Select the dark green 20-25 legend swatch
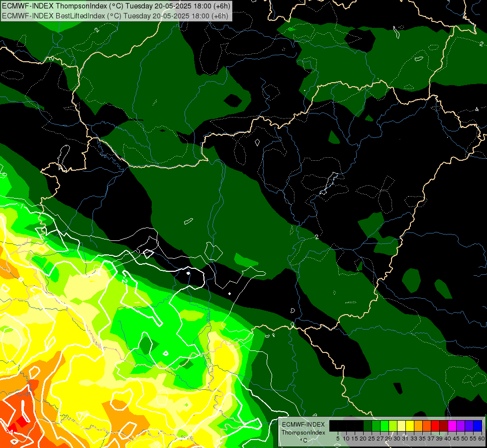The height and width of the screenshot is (448, 487). (368, 426)
